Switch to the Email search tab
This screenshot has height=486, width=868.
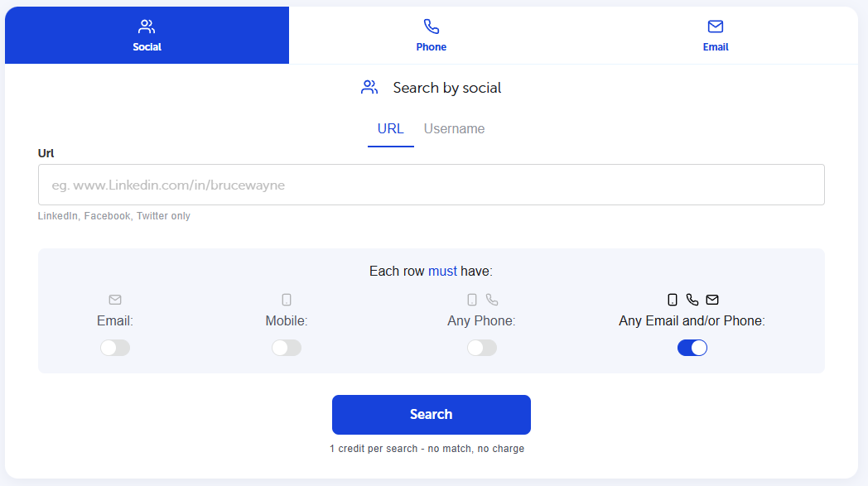pos(716,36)
